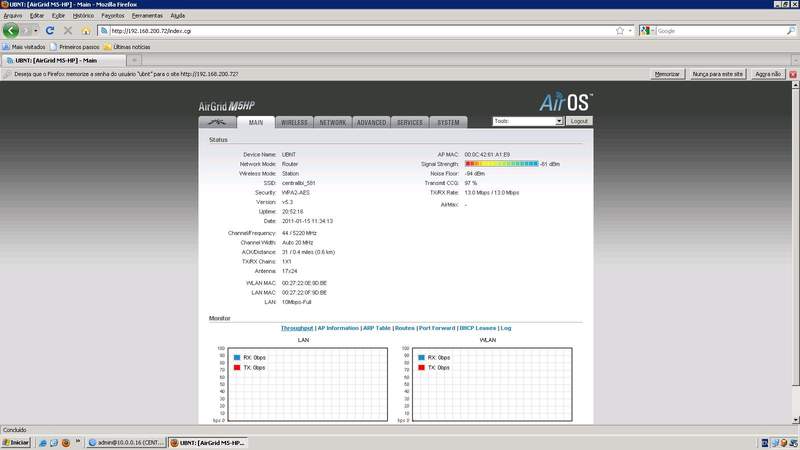Open the Histórico menu
This screenshot has width=800, height=450.
(x=83, y=16)
